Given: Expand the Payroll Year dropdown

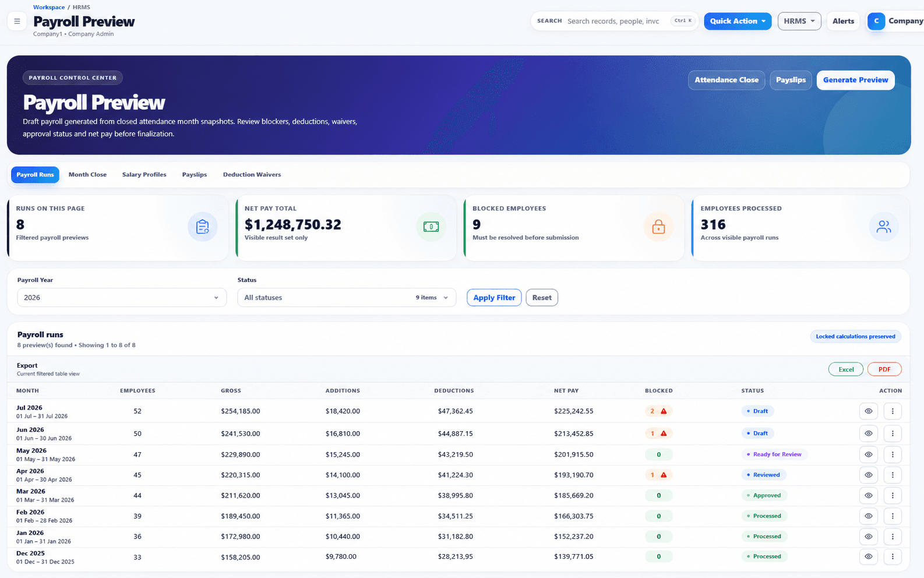Looking at the screenshot, I should coord(122,297).
